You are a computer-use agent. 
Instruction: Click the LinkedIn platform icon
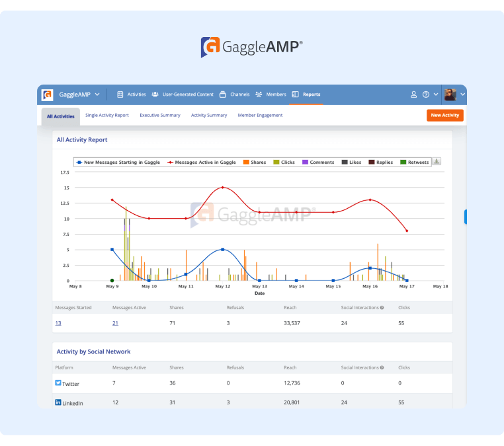(58, 402)
